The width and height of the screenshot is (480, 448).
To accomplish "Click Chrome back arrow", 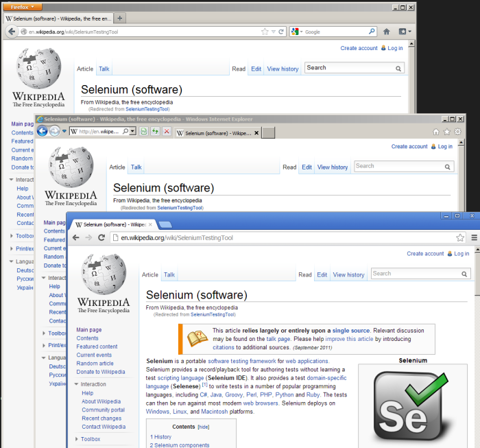I will [x=76, y=237].
